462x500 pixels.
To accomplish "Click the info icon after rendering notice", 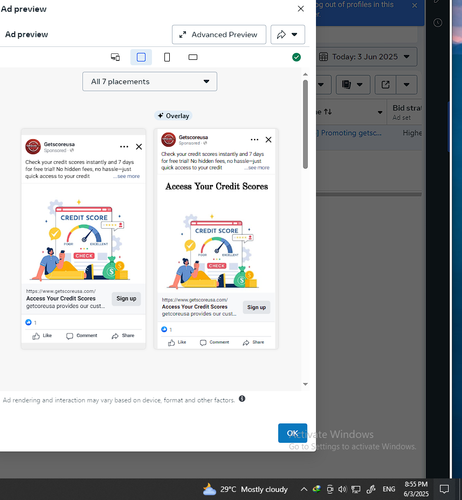I will coord(242,399).
